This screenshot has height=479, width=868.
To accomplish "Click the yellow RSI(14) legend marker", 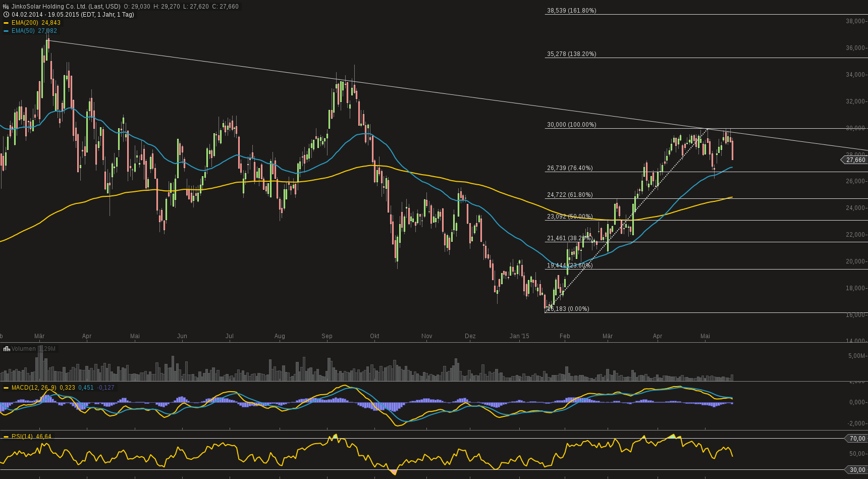I will pyautogui.click(x=6, y=437).
